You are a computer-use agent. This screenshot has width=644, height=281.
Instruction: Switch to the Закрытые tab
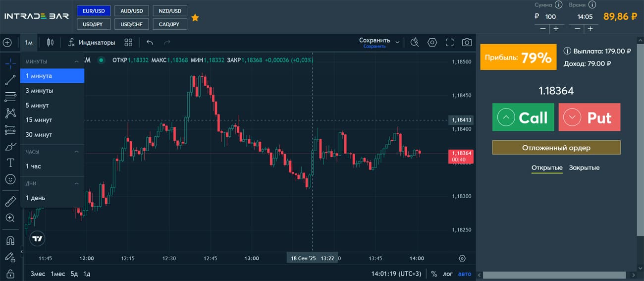pos(584,168)
